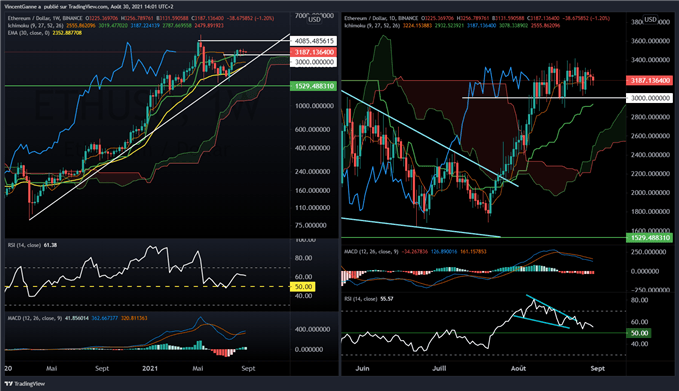
Task: Click the 1800.000000 tick on daily price axis
Action: 650,212
